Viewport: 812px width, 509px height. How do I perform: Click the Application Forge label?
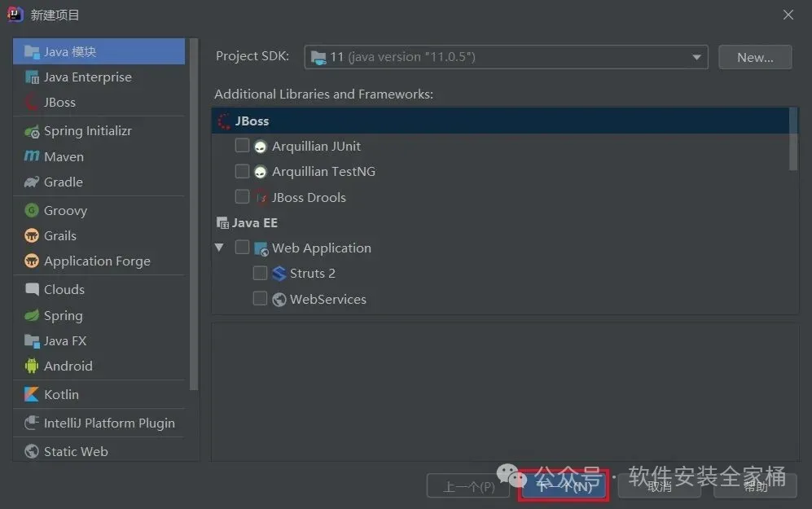click(98, 261)
